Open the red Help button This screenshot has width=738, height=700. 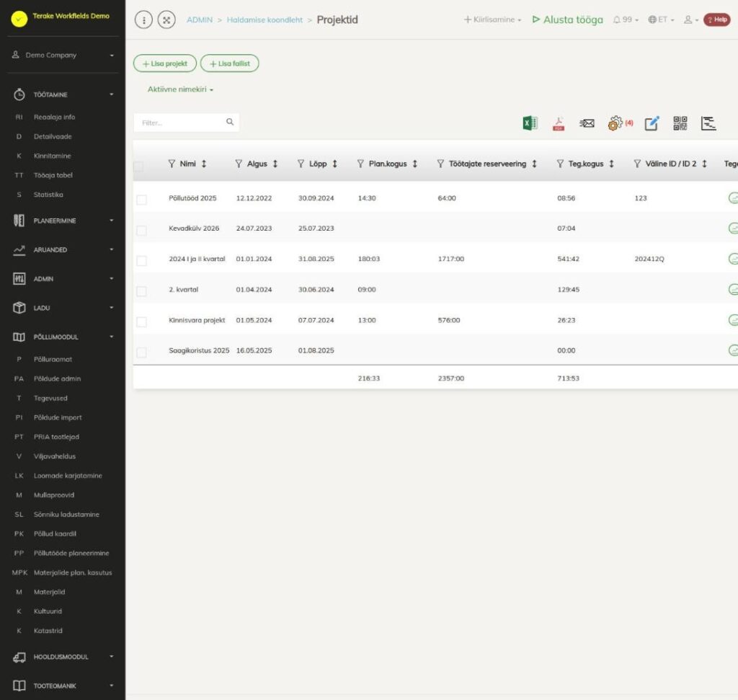[x=717, y=19]
